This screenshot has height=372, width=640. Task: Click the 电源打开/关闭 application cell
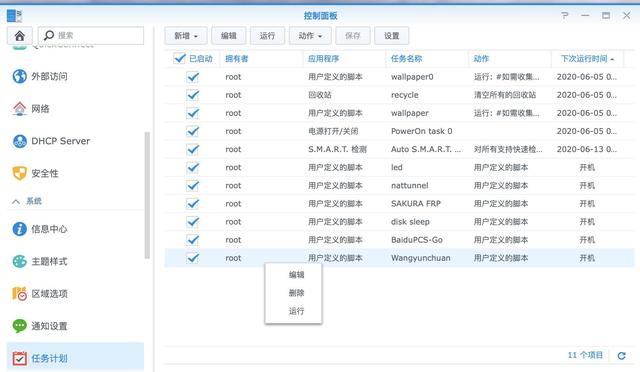pyautogui.click(x=333, y=131)
